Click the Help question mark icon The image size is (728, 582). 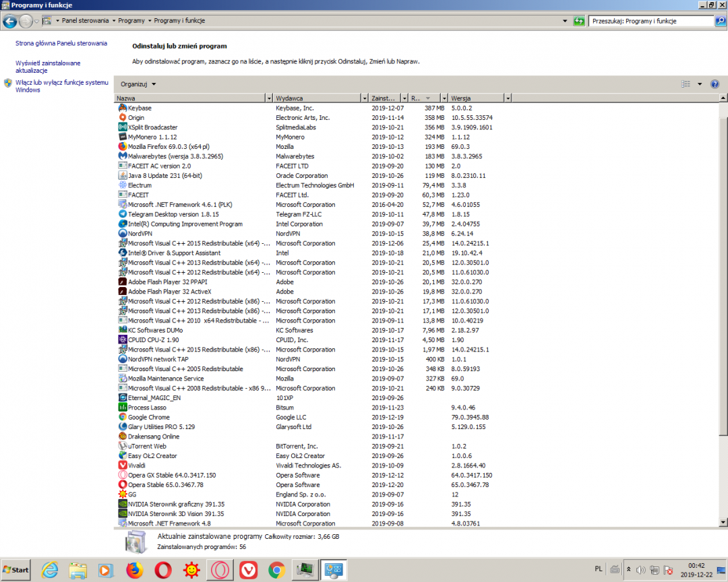click(x=715, y=84)
